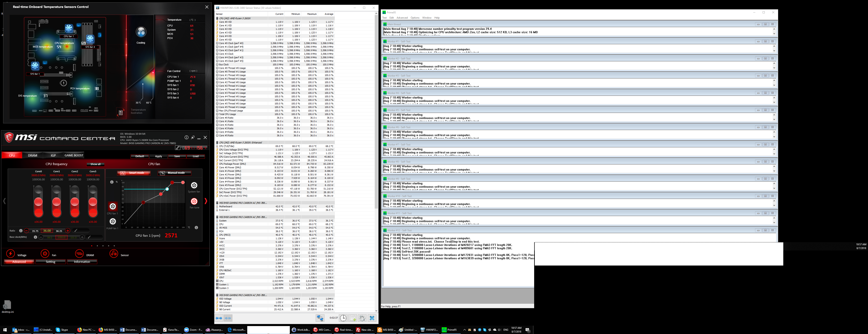Open System fan settings icon

(194, 185)
